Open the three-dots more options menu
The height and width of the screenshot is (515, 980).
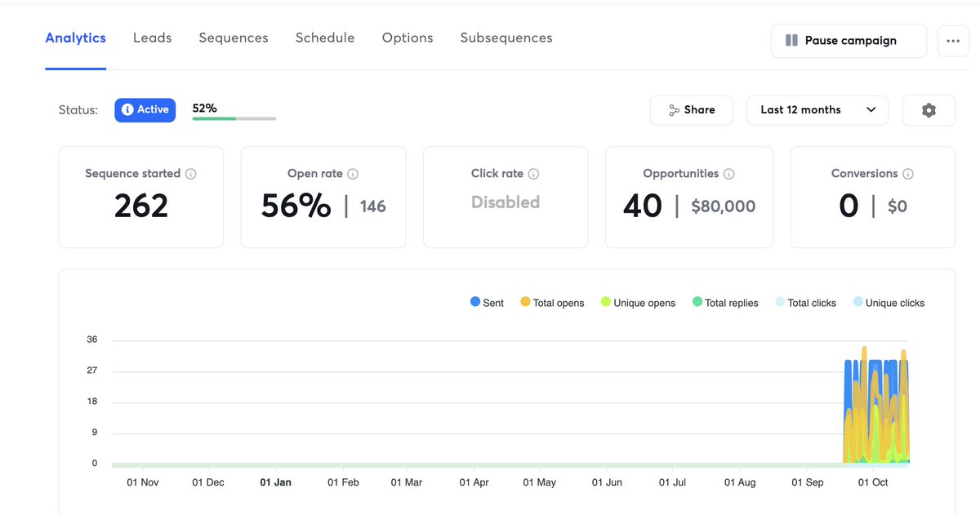pyautogui.click(x=953, y=41)
